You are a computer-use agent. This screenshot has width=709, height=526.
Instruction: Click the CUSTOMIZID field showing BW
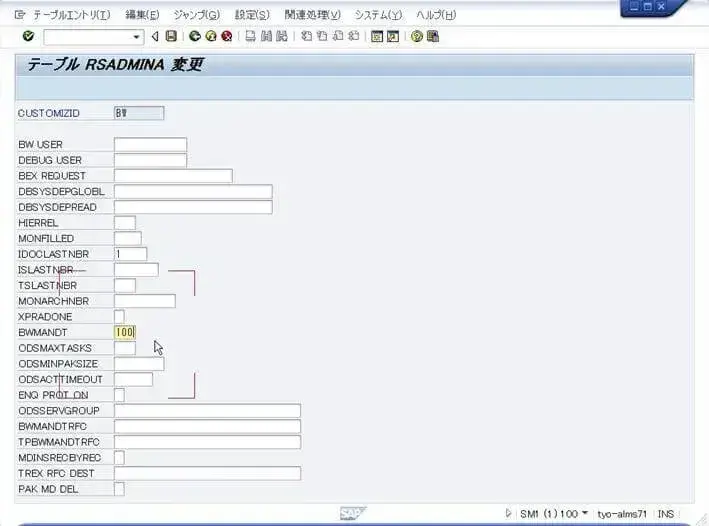click(139, 113)
